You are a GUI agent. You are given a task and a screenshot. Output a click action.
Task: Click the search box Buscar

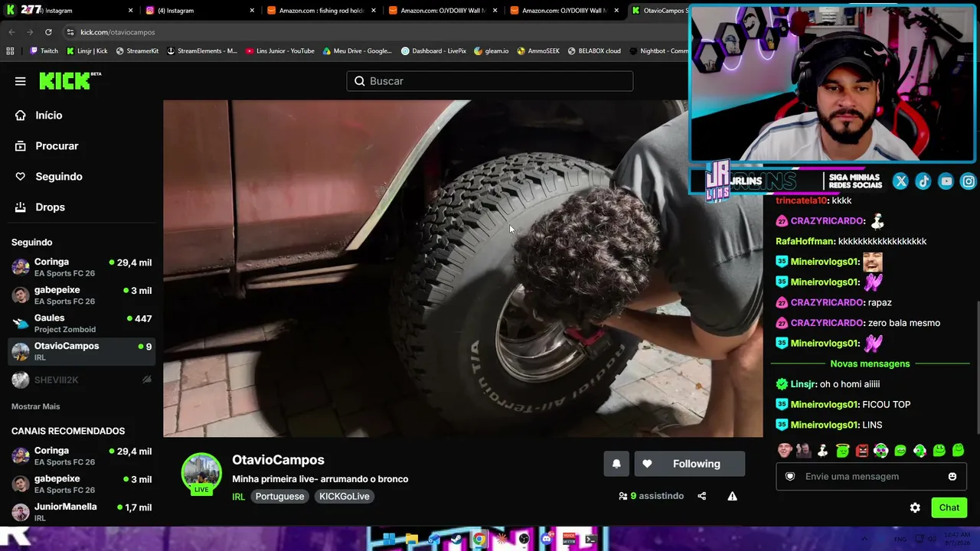point(490,81)
